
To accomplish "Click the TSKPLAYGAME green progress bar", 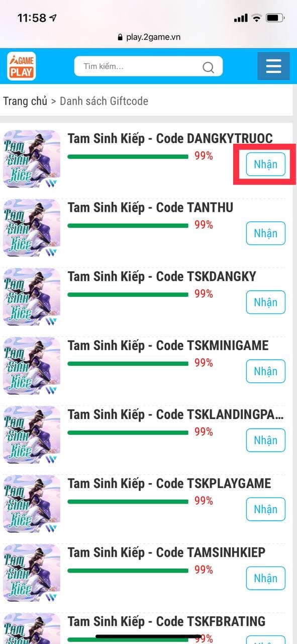I will pyautogui.click(x=128, y=502).
